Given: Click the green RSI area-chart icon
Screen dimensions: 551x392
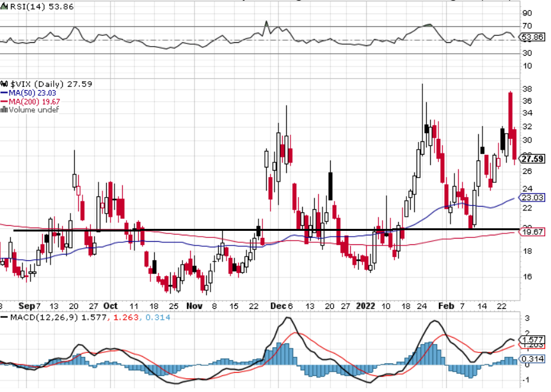Looking at the screenshot, I should click(4, 6).
